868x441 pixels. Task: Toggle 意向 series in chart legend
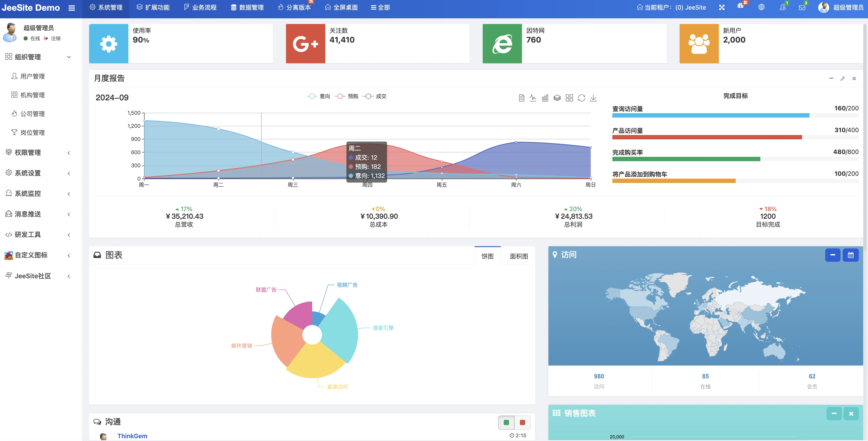coord(319,96)
